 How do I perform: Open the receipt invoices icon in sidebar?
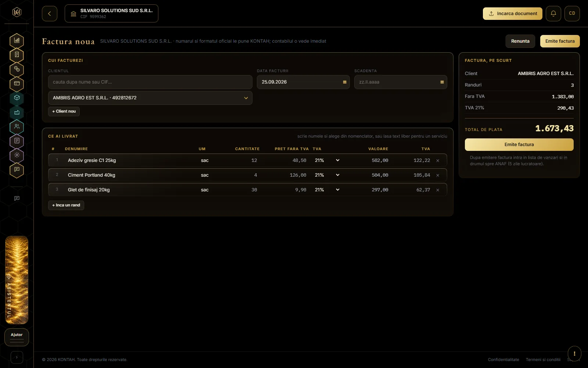(x=17, y=55)
